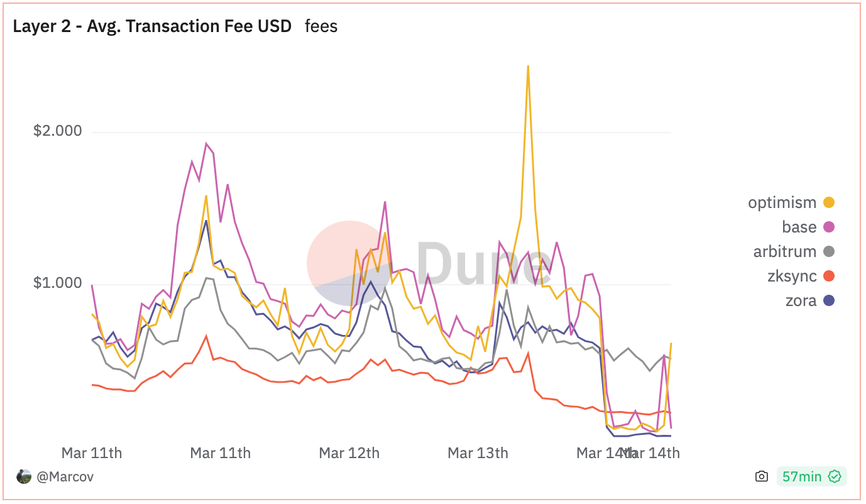This screenshot has height=504, width=866.
Task: Click the green verified checkmark icon
Action: tap(835, 476)
